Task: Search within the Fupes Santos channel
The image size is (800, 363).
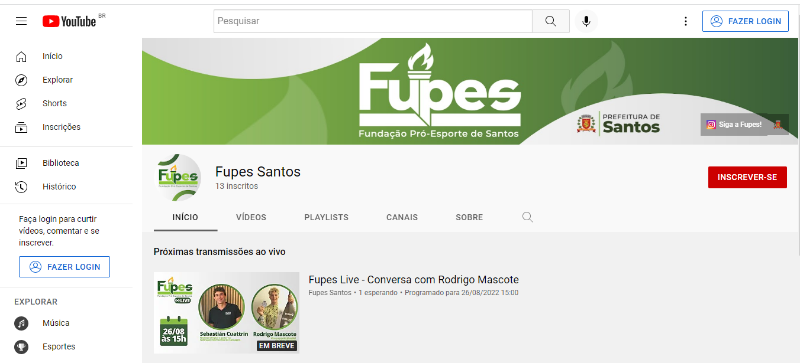Action: click(x=528, y=217)
